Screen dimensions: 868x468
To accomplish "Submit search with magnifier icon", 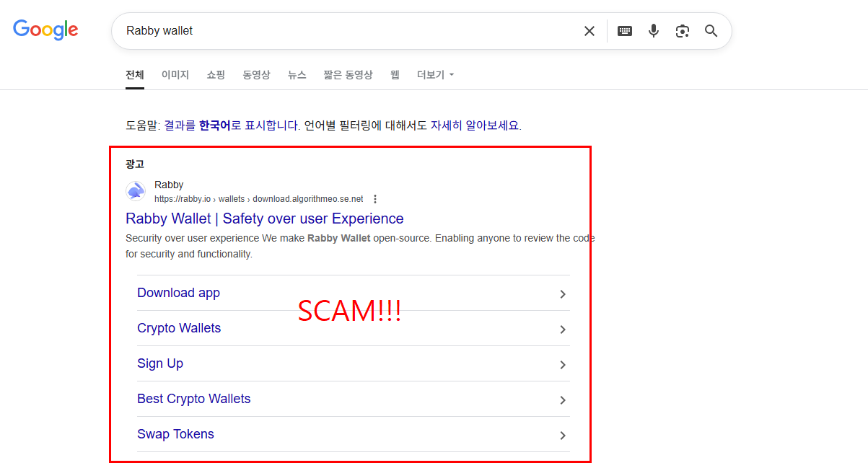I will 711,31.
